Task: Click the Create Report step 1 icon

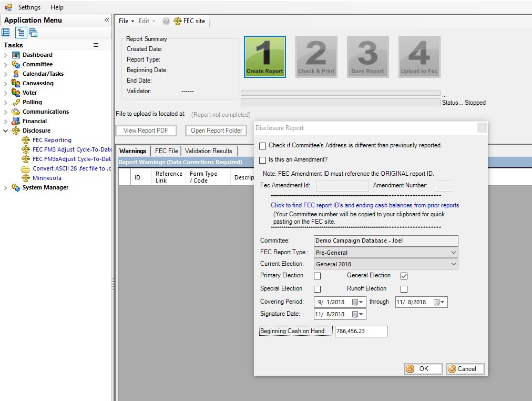Action: 264,57
